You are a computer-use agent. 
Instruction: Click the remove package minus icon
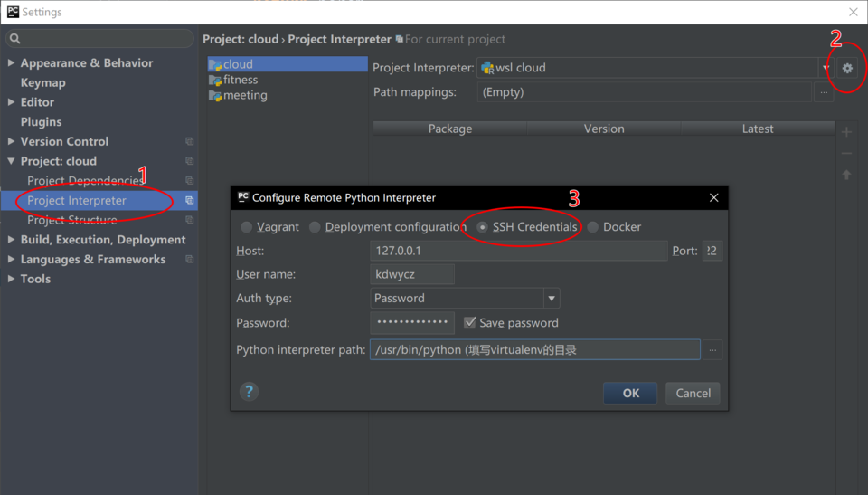click(x=846, y=154)
